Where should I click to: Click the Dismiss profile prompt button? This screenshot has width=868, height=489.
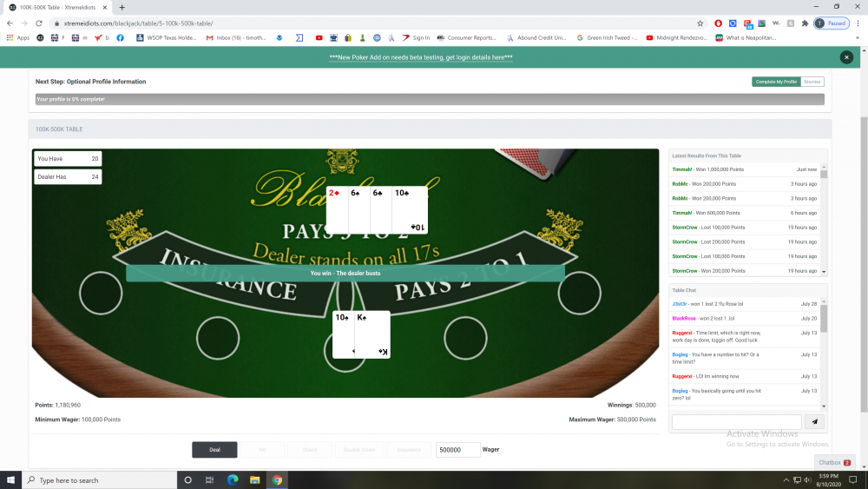point(812,82)
